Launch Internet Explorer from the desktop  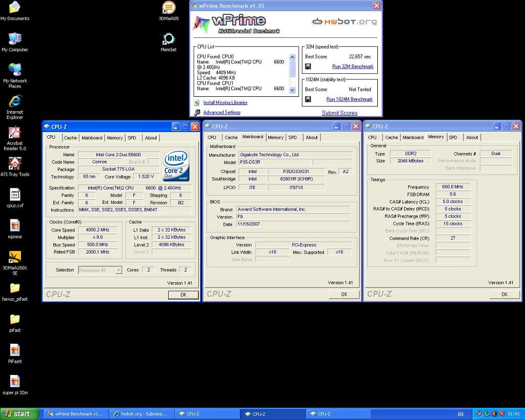point(15,107)
